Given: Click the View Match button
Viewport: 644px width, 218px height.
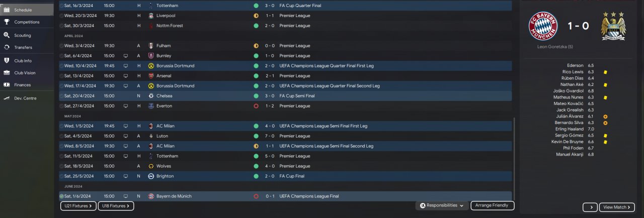Looking at the screenshot, I should (617, 207).
